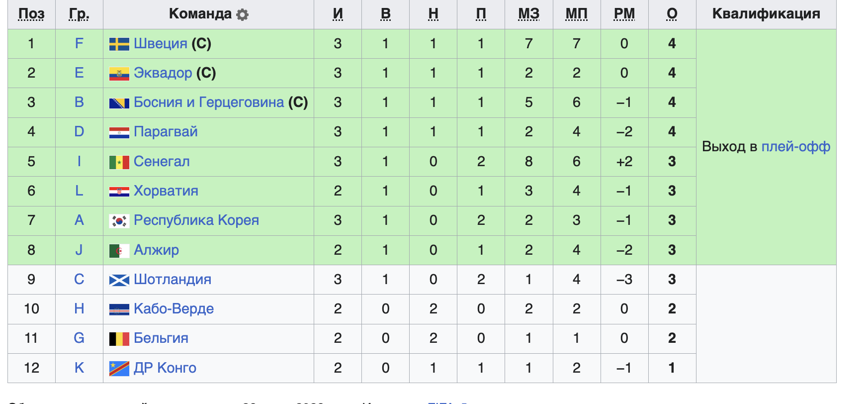Click the Paraguay flag icon
This screenshot has height=404, width=868.
coord(119,132)
